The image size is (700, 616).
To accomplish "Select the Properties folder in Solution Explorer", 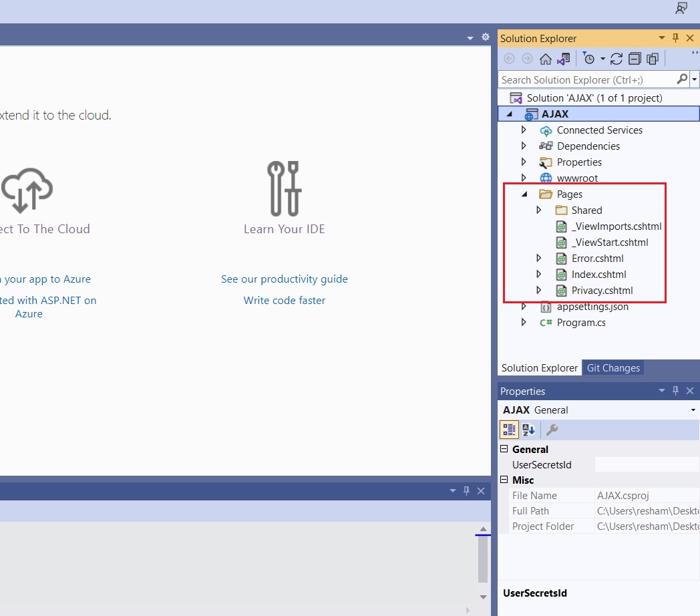I will click(x=579, y=162).
